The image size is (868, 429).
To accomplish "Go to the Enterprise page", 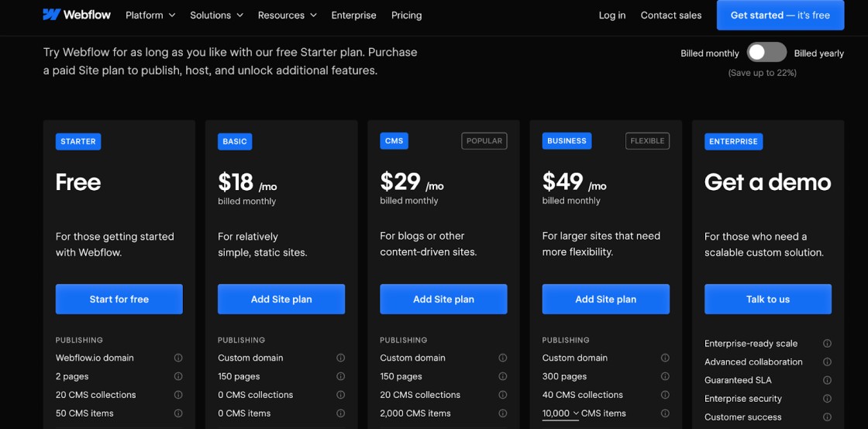I will (x=353, y=15).
